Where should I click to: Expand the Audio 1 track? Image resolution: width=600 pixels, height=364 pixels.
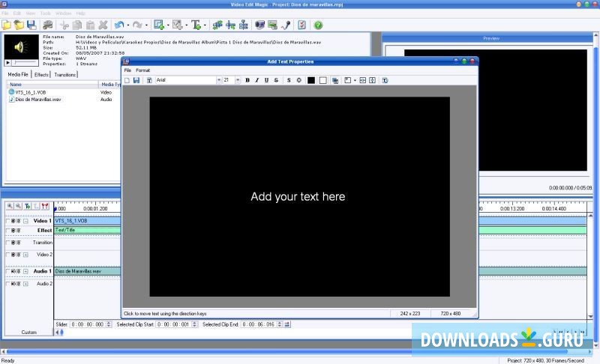[25, 271]
